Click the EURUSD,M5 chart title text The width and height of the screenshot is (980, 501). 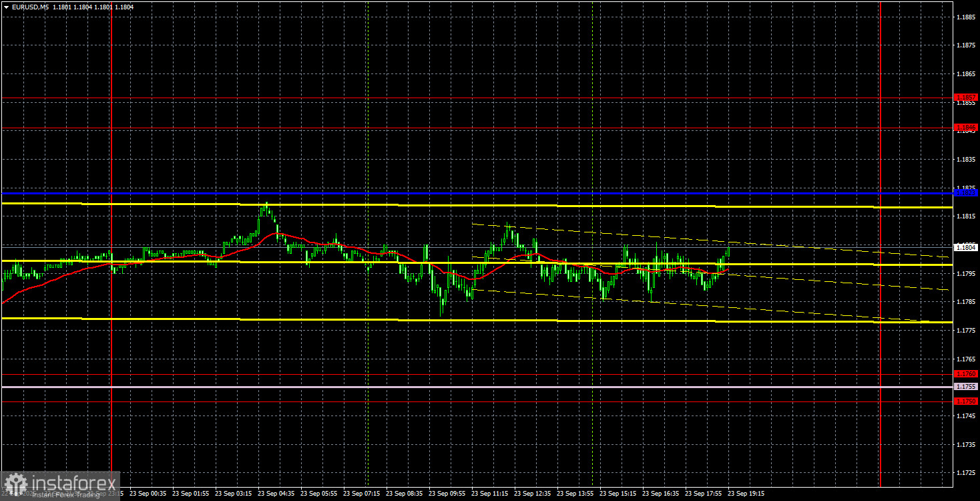click(29, 7)
